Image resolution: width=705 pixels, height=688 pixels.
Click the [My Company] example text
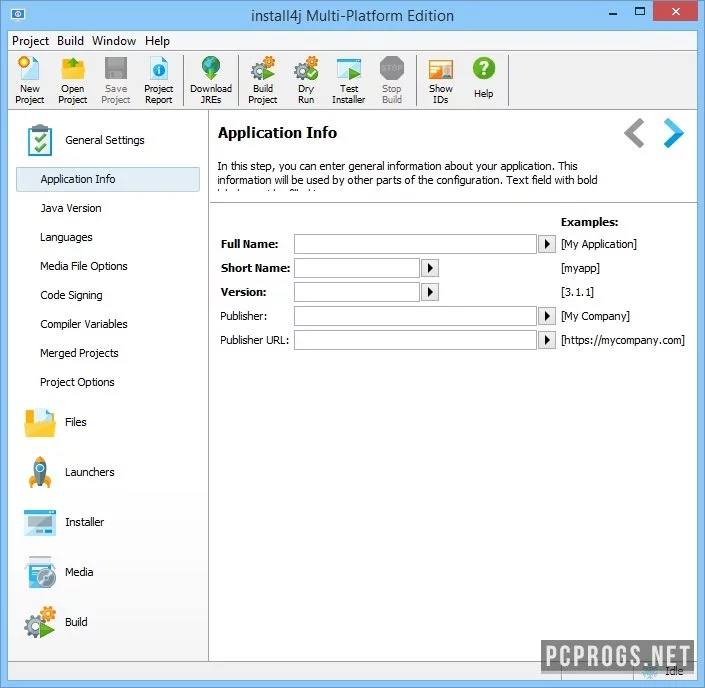tap(595, 316)
